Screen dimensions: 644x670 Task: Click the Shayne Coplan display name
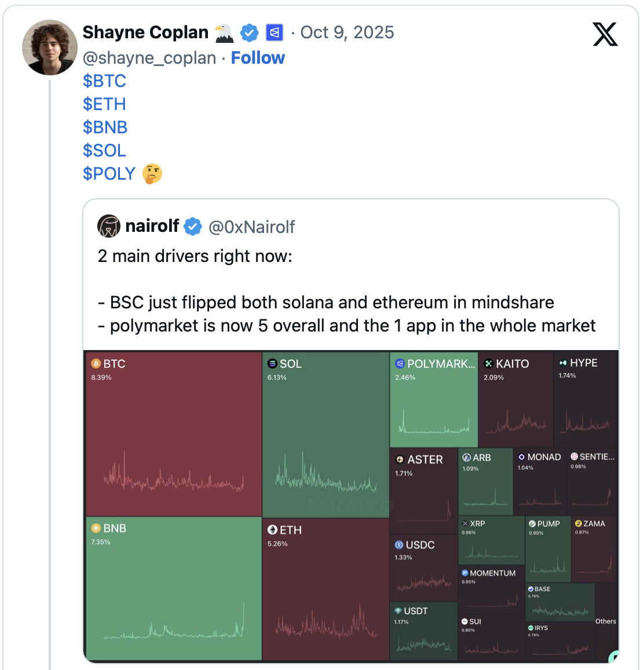(145, 32)
